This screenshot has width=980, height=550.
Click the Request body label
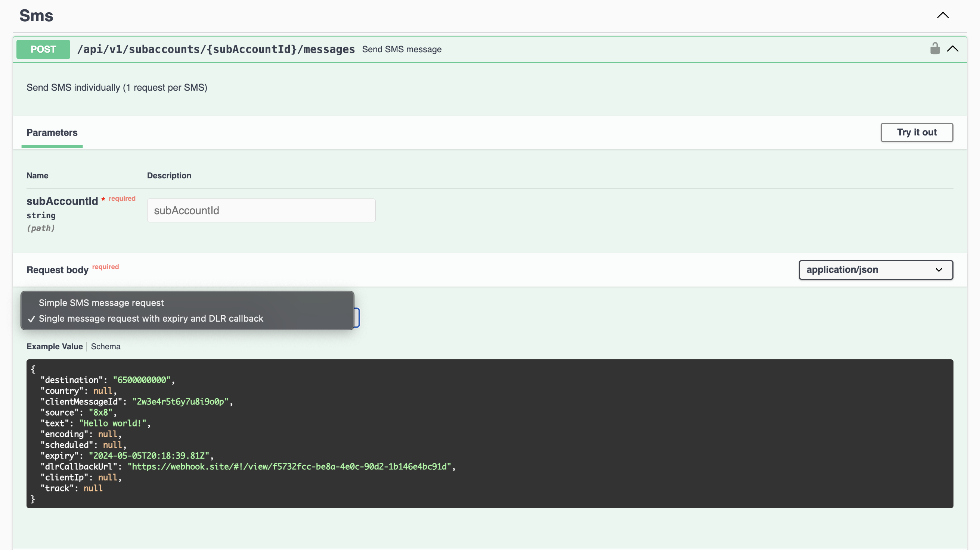pos(58,269)
